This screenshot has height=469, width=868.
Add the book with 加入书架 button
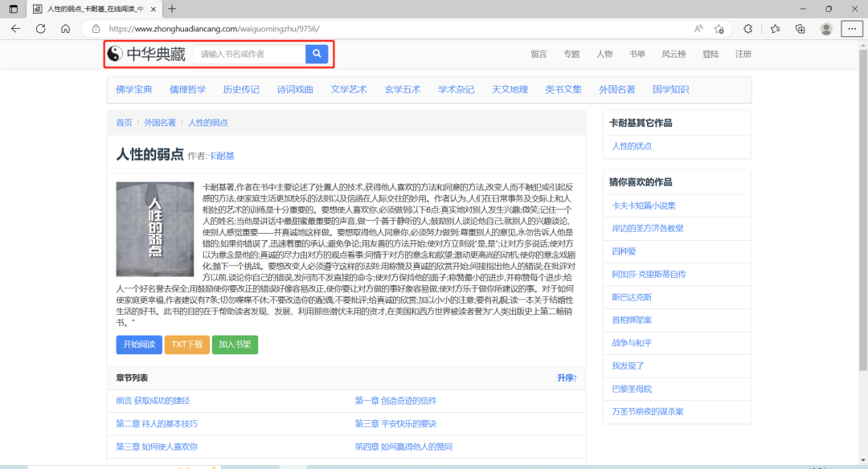point(235,344)
